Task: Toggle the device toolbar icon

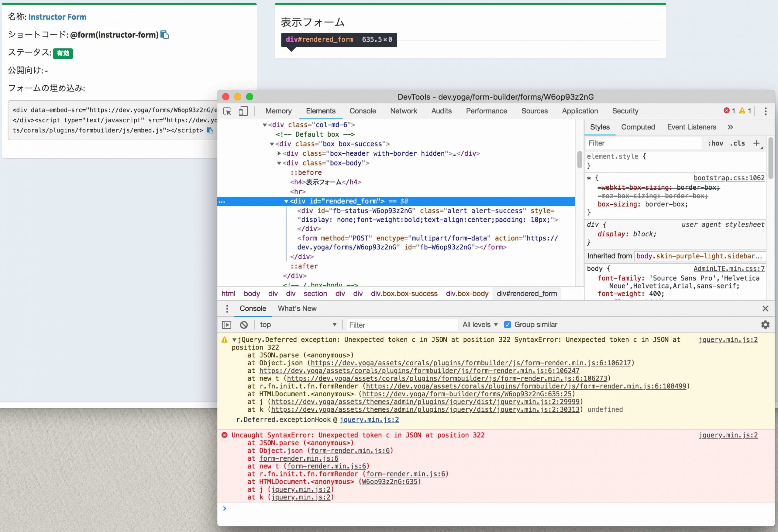Action: 243,111
